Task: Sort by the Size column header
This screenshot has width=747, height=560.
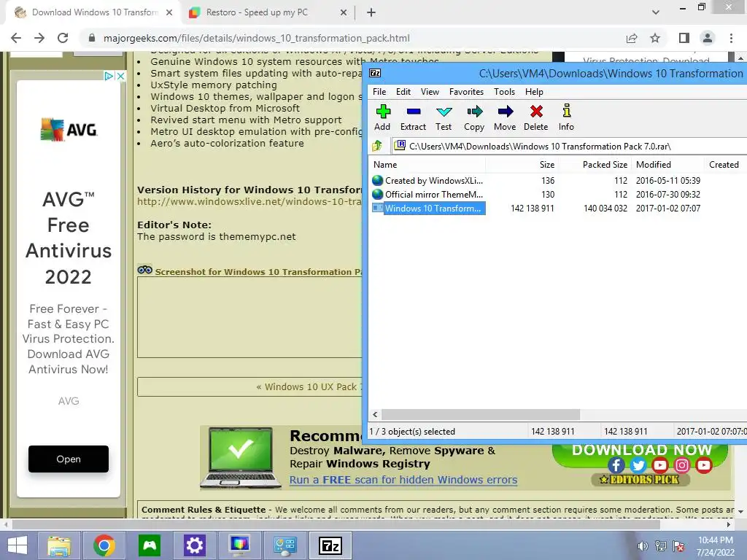Action: coord(522,165)
